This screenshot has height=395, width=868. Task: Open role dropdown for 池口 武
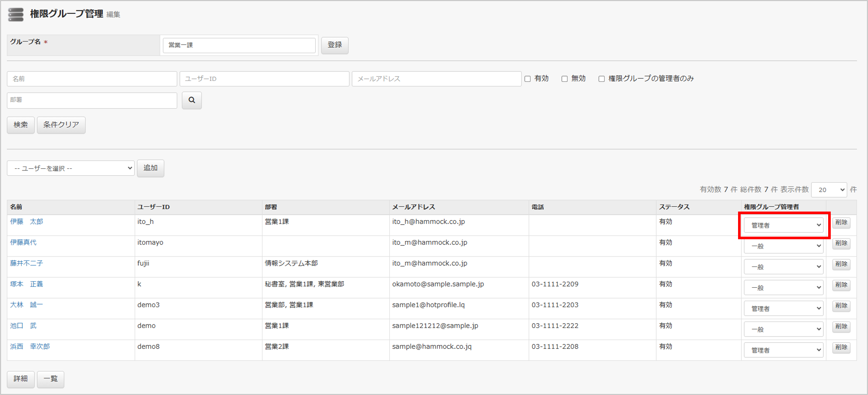point(784,329)
